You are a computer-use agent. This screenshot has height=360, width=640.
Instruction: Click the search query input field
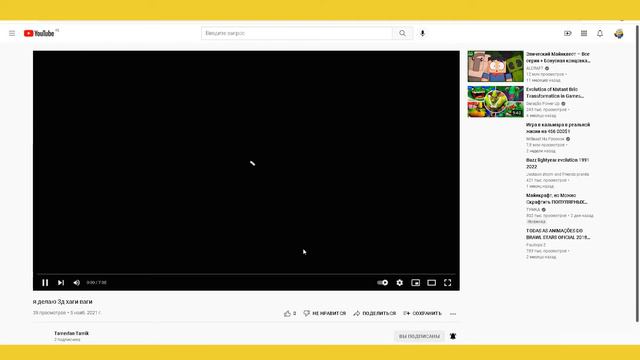click(297, 33)
